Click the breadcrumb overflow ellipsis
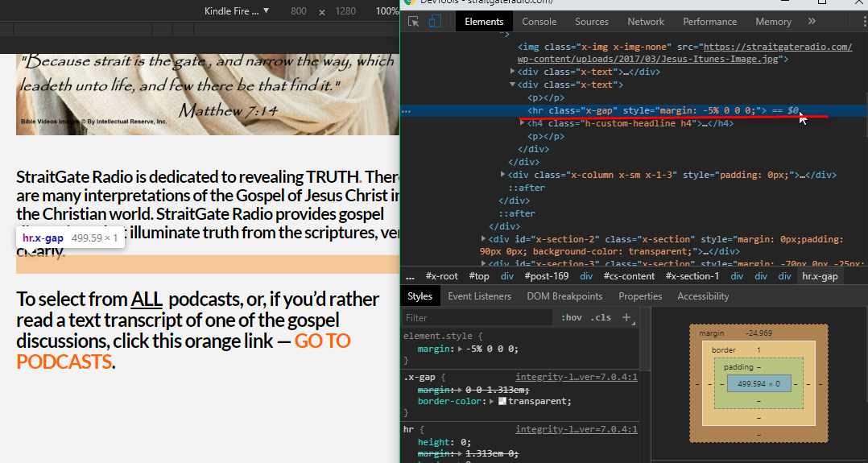The height and width of the screenshot is (463, 868). (x=410, y=276)
